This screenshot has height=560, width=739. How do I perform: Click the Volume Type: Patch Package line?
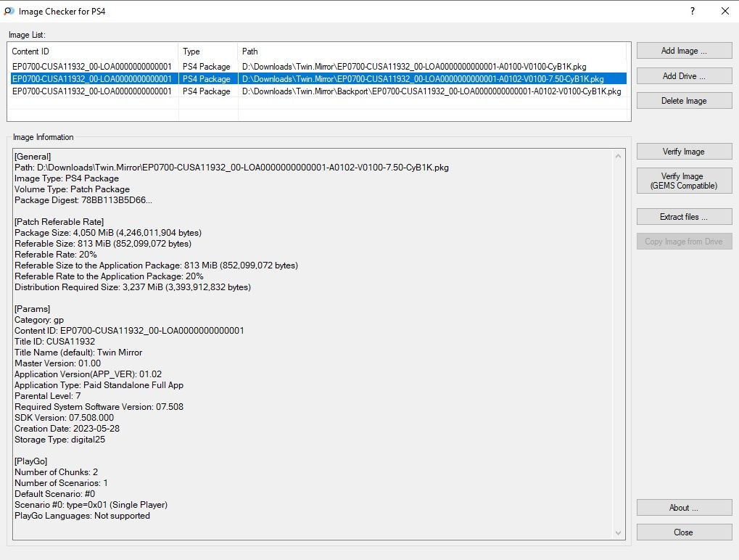click(x=72, y=189)
